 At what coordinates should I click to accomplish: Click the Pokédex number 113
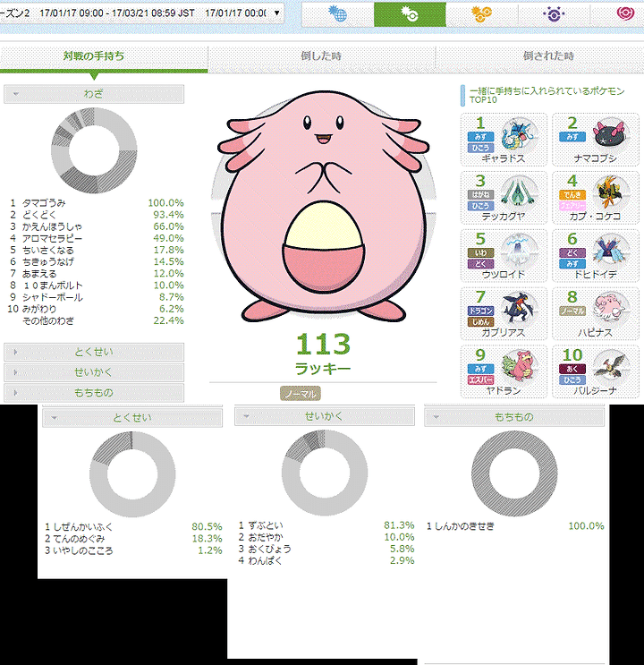point(323,344)
